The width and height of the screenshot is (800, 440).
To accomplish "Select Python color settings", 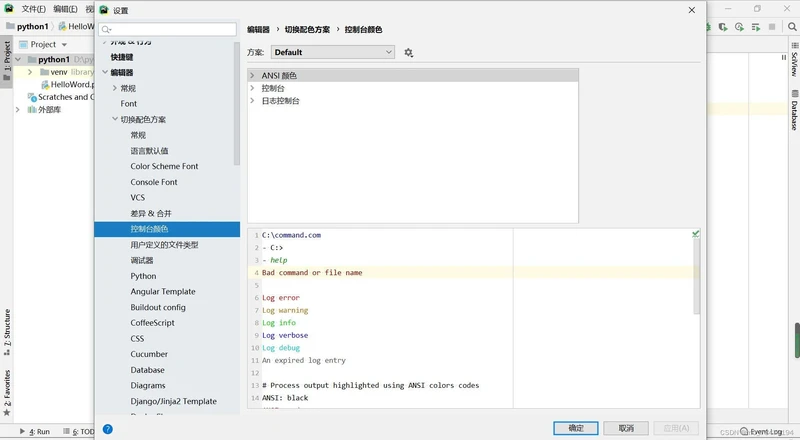I will (x=143, y=276).
